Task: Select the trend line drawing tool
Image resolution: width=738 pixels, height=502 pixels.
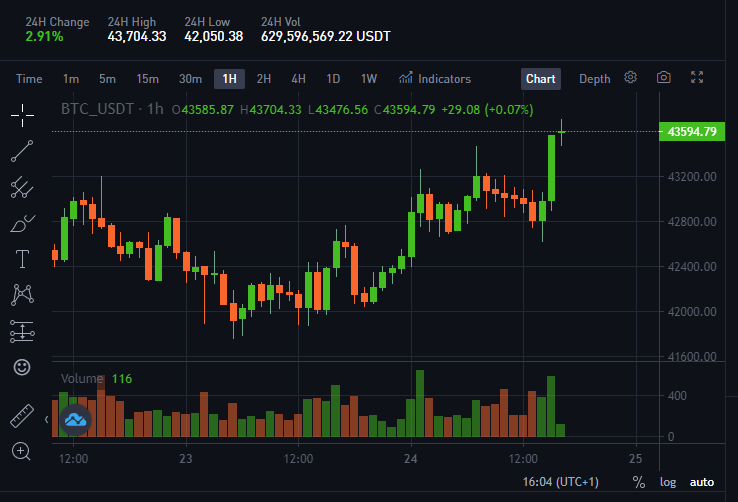Action: tap(22, 151)
